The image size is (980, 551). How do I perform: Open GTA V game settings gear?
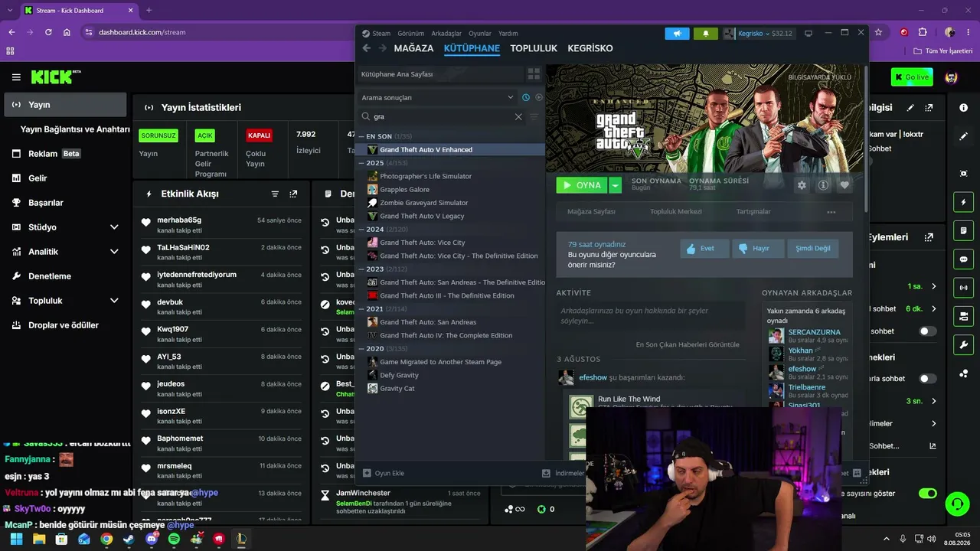coord(802,185)
